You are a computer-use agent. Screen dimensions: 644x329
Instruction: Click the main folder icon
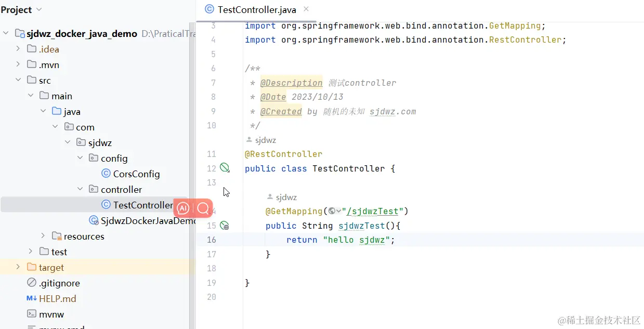[44, 96]
